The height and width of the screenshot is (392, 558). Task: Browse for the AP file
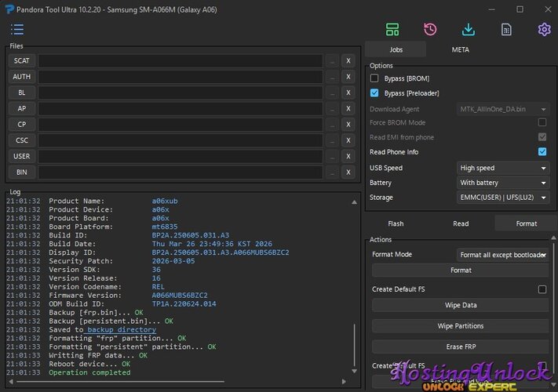tap(332, 109)
